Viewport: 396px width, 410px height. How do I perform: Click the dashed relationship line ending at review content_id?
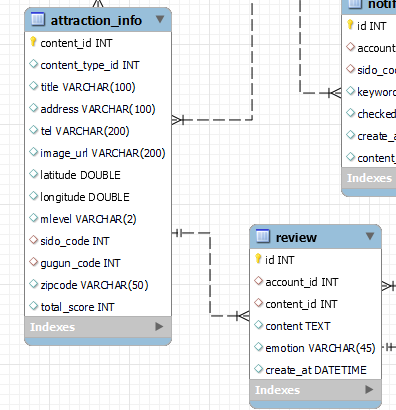(210, 274)
